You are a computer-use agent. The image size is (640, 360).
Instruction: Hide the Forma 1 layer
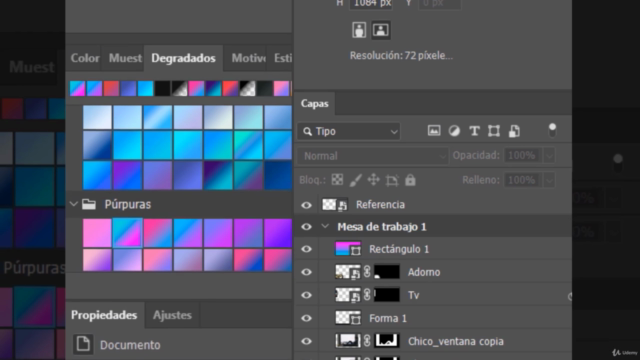[x=306, y=318]
